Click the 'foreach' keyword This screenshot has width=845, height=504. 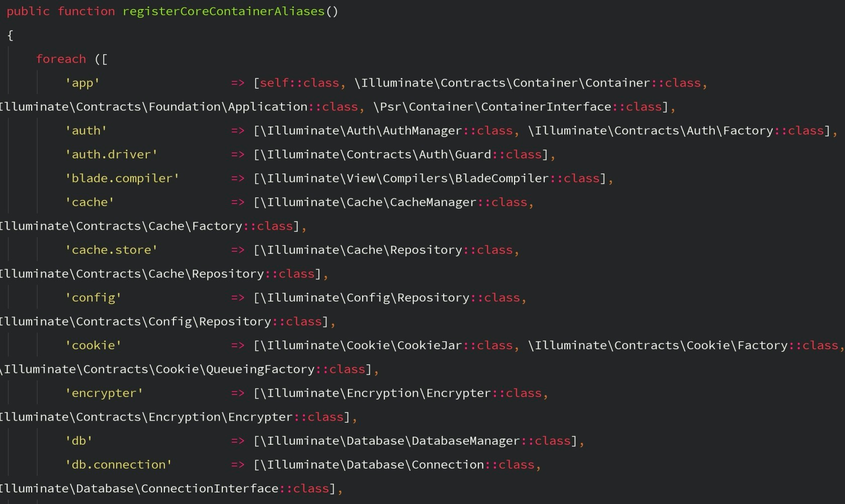pyautogui.click(x=61, y=59)
